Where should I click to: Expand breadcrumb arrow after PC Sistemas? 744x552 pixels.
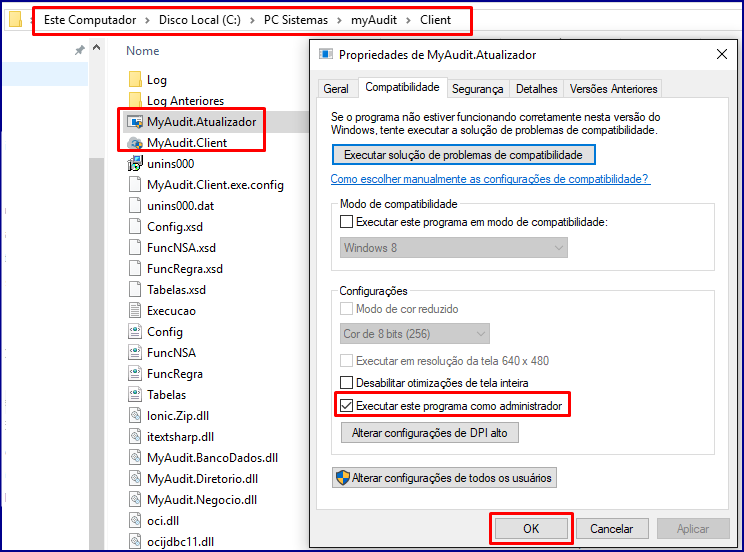339,20
